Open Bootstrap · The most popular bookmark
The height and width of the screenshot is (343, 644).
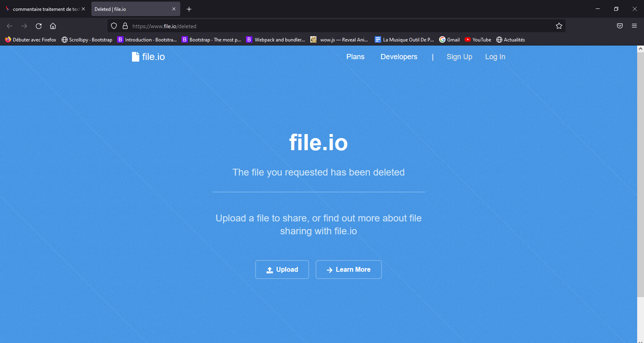211,39
